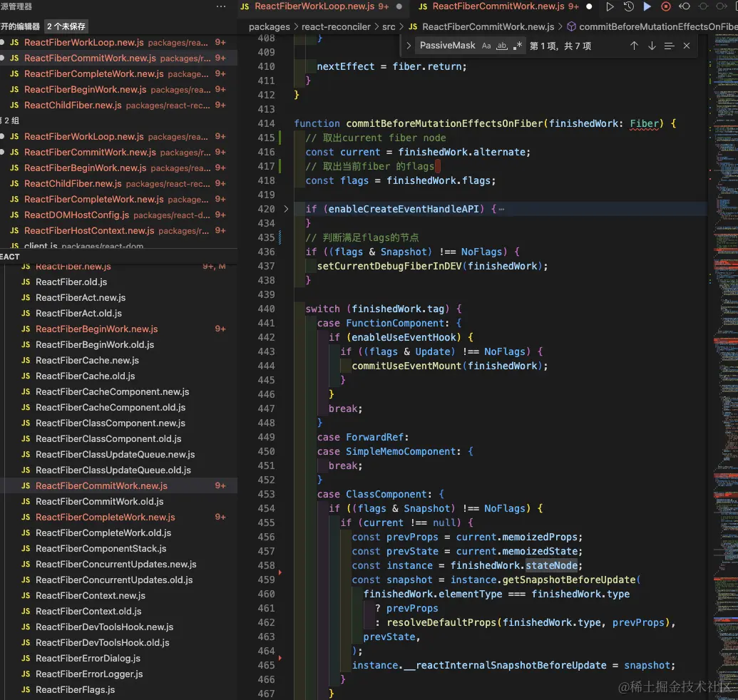This screenshot has width=738, height=700.
Task: Click JS icon of ReactFiberCache.new.js
Action: point(26,361)
